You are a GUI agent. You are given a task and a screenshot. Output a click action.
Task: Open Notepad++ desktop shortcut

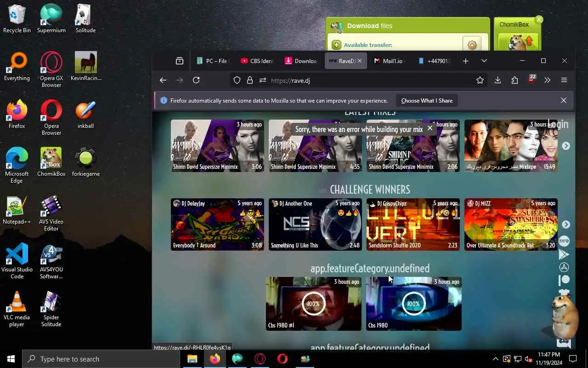point(17,210)
